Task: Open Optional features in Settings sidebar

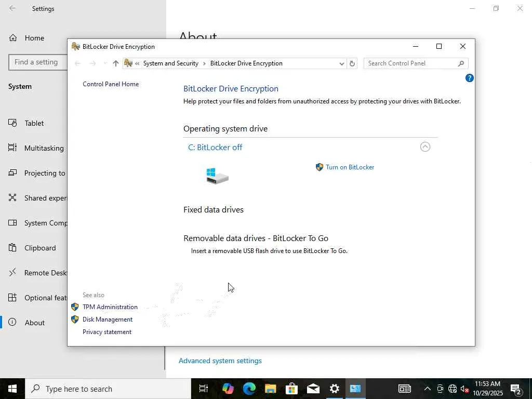Action: 37,298
